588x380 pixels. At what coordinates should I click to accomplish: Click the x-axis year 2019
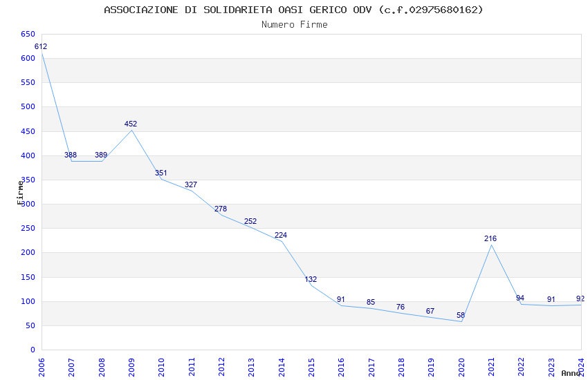point(431,367)
